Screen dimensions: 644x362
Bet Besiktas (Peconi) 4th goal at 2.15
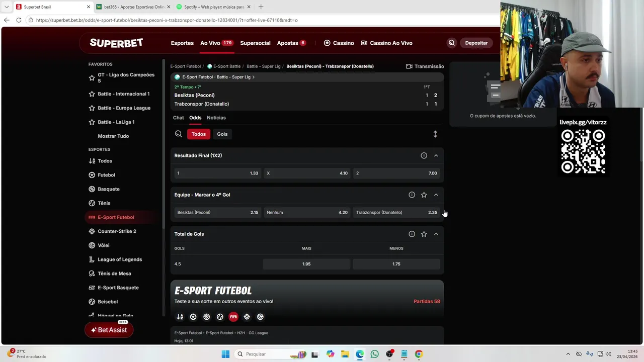(217, 212)
